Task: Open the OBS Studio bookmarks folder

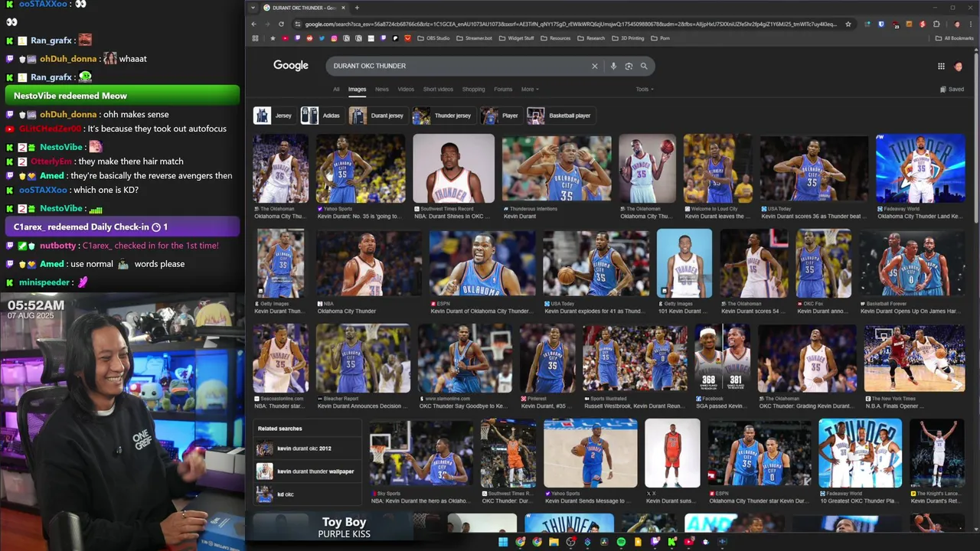Action: [x=433, y=38]
